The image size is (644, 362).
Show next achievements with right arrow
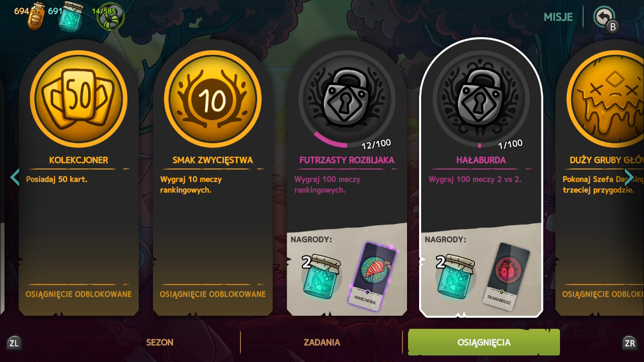[629, 177]
